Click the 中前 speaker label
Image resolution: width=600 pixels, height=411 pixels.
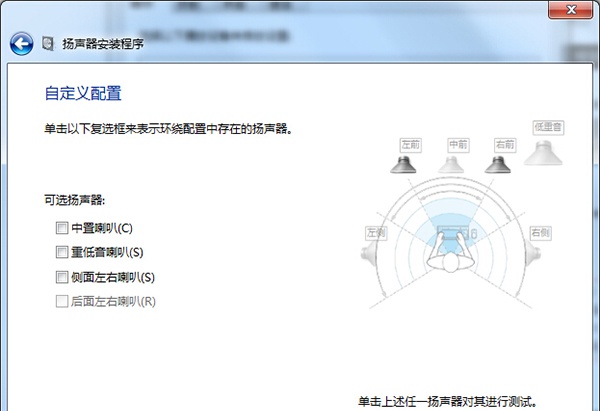click(x=458, y=145)
